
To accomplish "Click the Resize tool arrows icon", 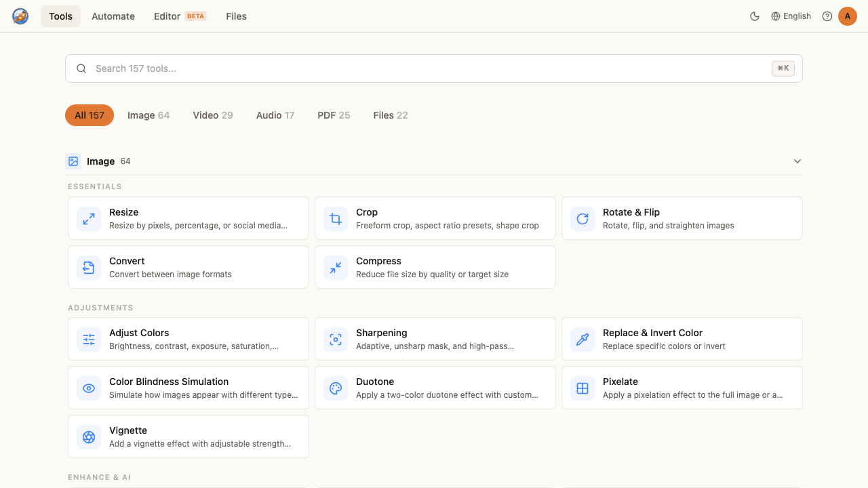I will pyautogui.click(x=89, y=219).
